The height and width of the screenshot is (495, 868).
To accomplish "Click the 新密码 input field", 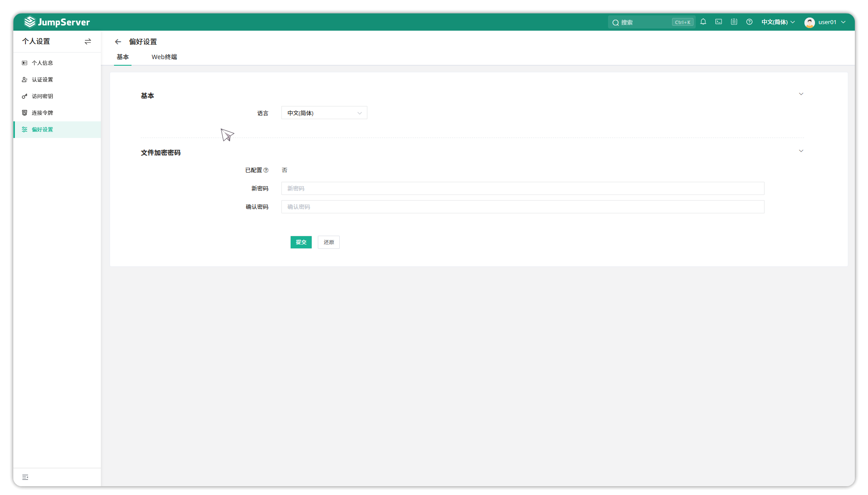I will point(523,188).
